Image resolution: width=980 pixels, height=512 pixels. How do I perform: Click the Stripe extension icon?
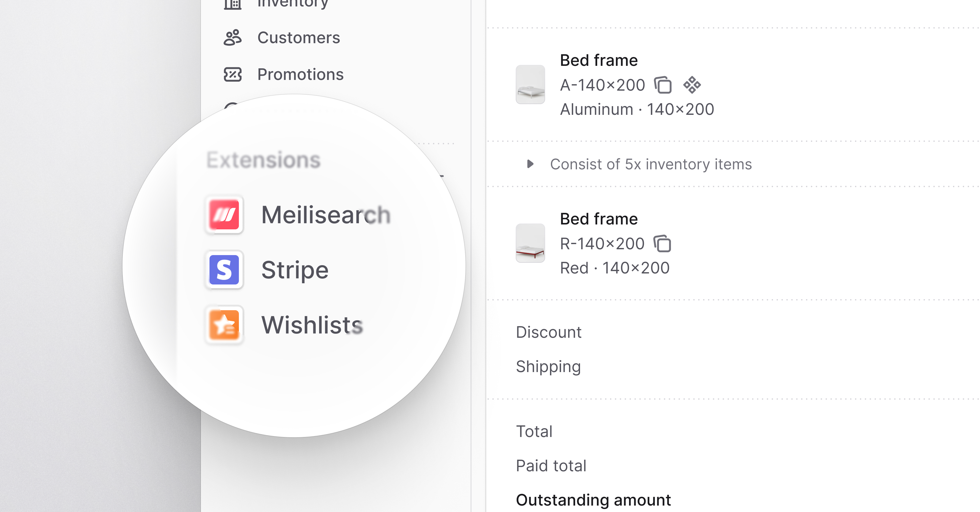[x=224, y=270]
